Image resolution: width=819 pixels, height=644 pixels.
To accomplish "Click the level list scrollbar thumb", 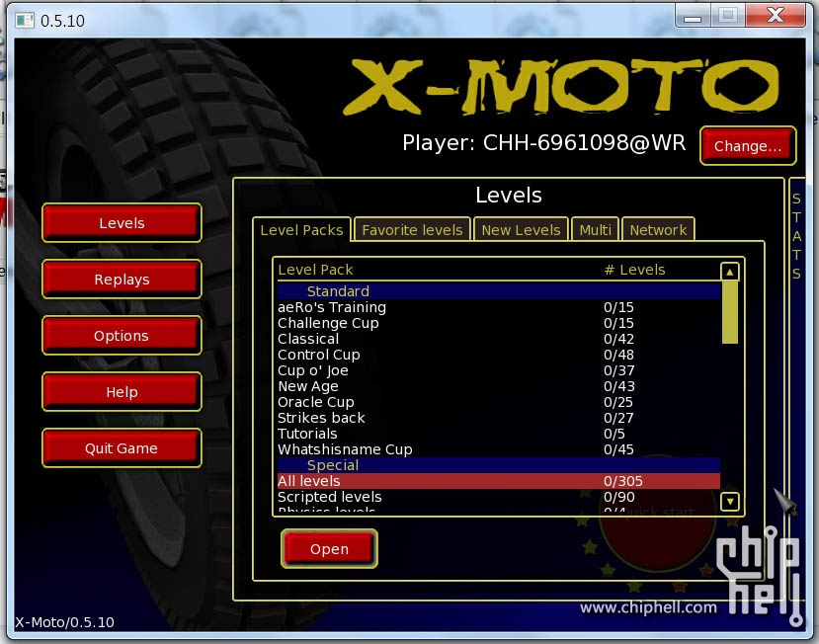I will pyautogui.click(x=730, y=312).
